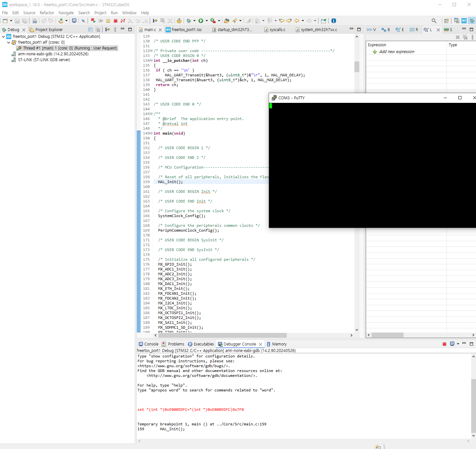The width and height of the screenshot is (476, 449).
Task: Open the Project menu
Action: (x=100, y=13)
